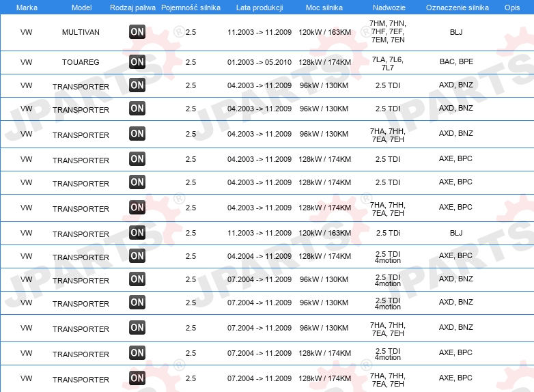Screen dimensions: 534x392
Task: Click the ON diesel icon in the TOUAREG row
Action: tap(137, 62)
